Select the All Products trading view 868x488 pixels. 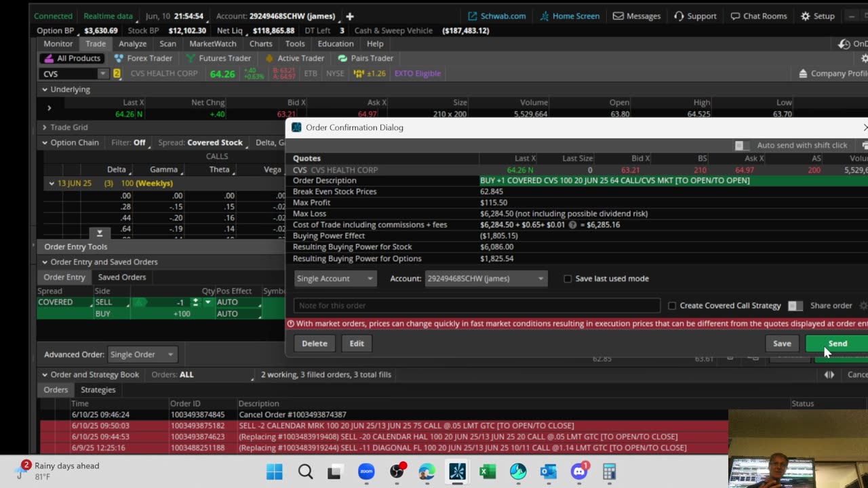point(72,58)
